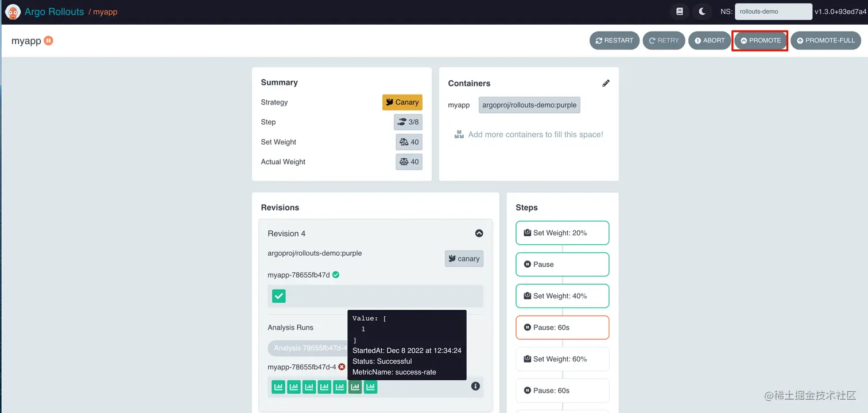Select the argoproj/rollouts-demo:purple image field

(x=529, y=105)
